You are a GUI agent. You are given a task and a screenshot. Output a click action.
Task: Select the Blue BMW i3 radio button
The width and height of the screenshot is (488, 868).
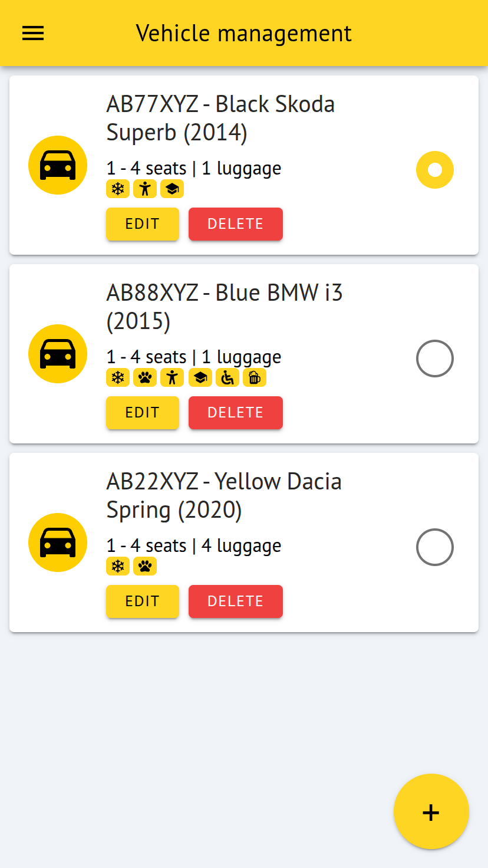pyautogui.click(x=435, y=359)
